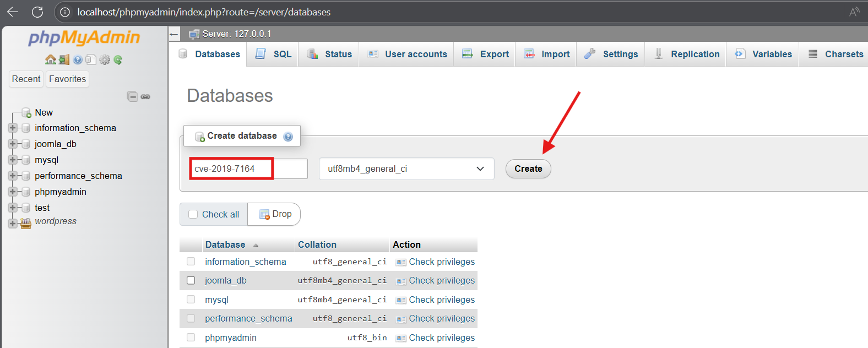868x348 pixels.
Task: Select the joomla_db row checkbox
Action: pos(191,280)
